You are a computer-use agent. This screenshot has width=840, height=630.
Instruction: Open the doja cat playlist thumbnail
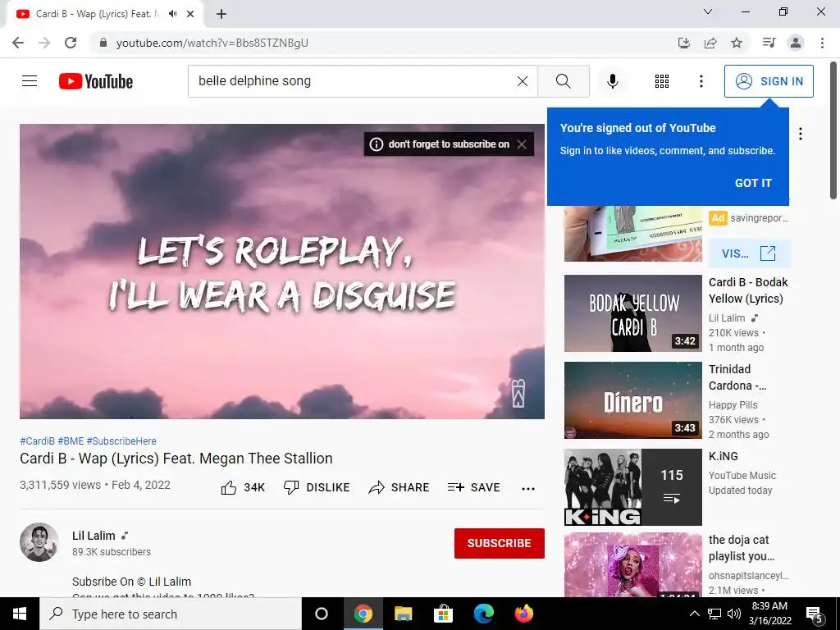point(633,564)
